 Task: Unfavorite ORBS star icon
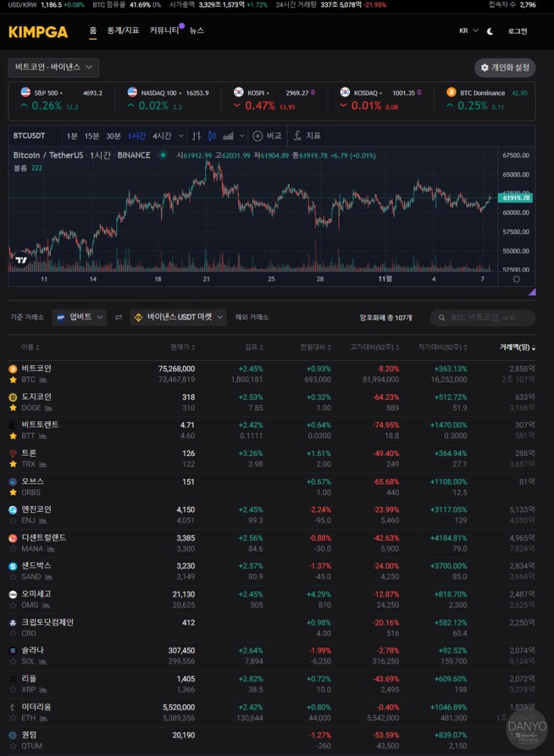[13, 492]
